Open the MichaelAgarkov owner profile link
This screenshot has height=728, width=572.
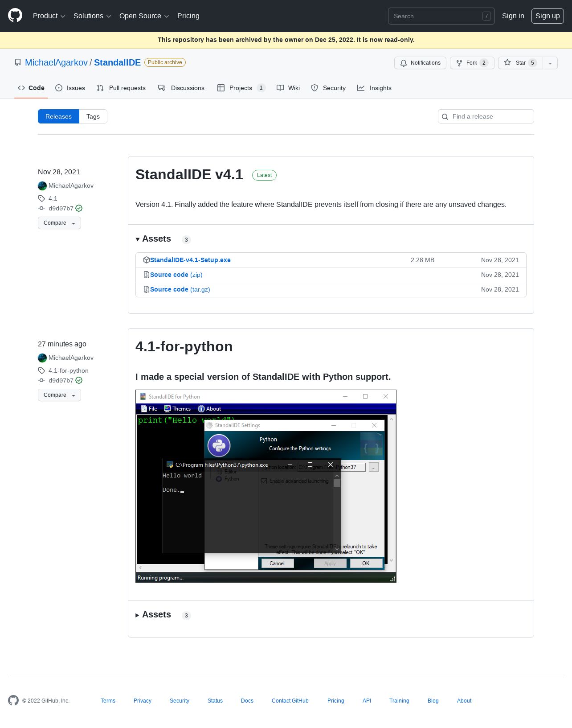tap(56, 62)
